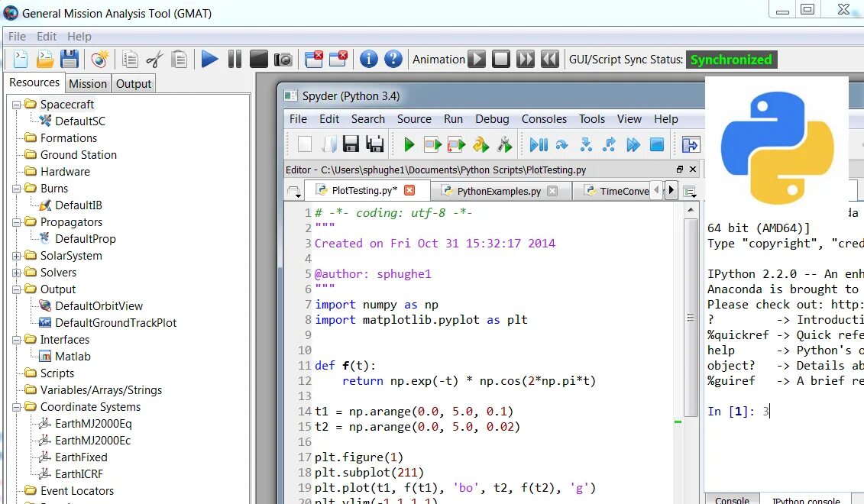The image size is (864, 504).
Task: Pause the GMAT mission run
Action: (235, 59)
